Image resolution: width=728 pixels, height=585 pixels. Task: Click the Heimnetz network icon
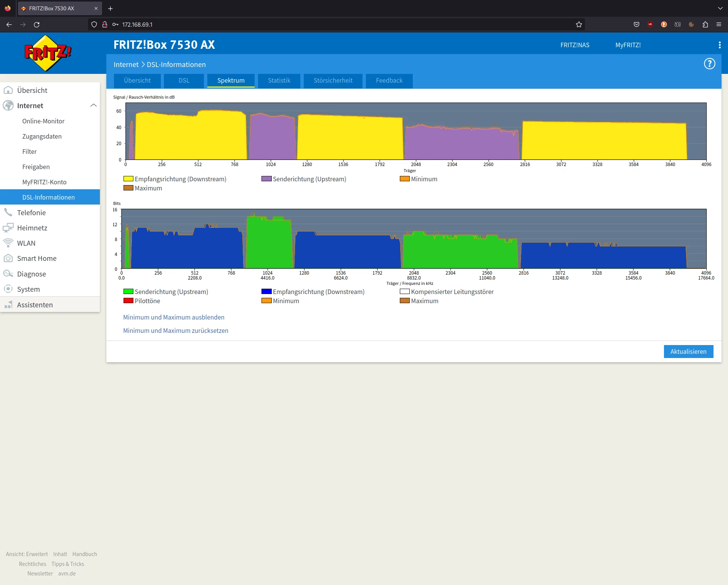click(8, 228)
